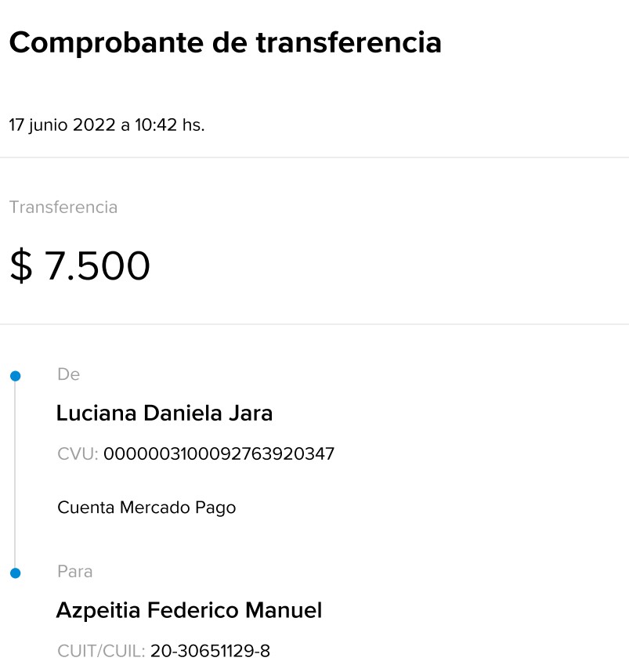This screenshot has width=629, height=672.
Task: Select the CUIT number 20-30651129-8
Action: (x=210, y=651)
